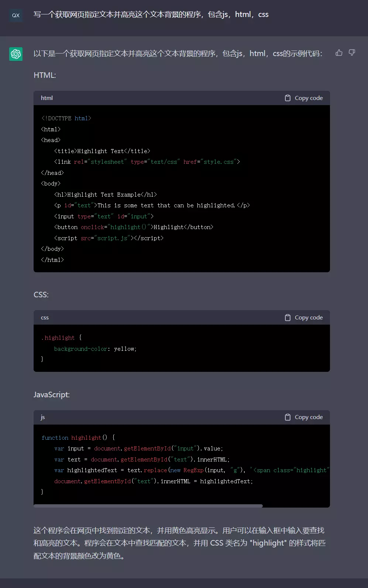Click the '</head>' closing tag line

(52, 173)
